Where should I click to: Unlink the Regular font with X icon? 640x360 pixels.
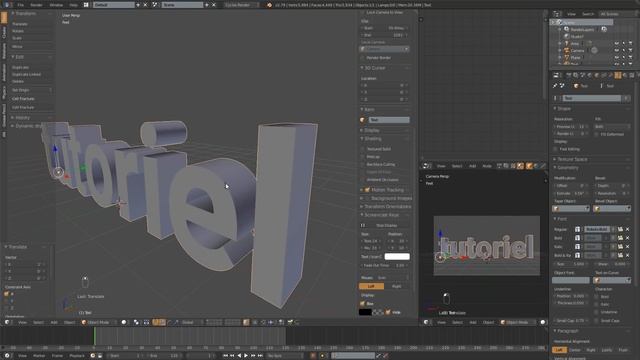(x=628, y=229)
